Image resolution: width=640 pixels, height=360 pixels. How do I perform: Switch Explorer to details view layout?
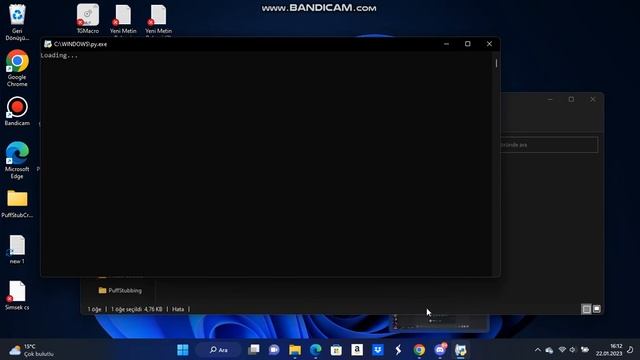[x=586, y=309]
